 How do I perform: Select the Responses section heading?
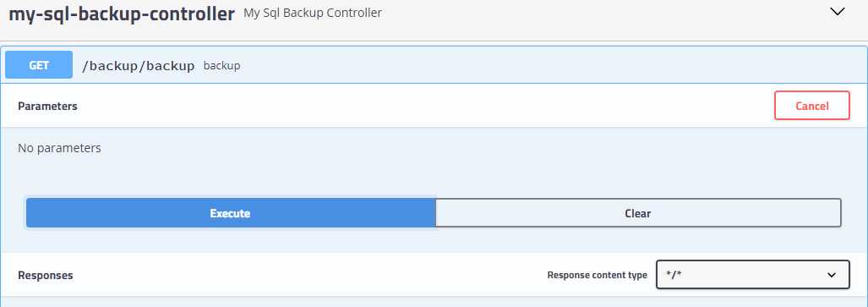point(46,275)
